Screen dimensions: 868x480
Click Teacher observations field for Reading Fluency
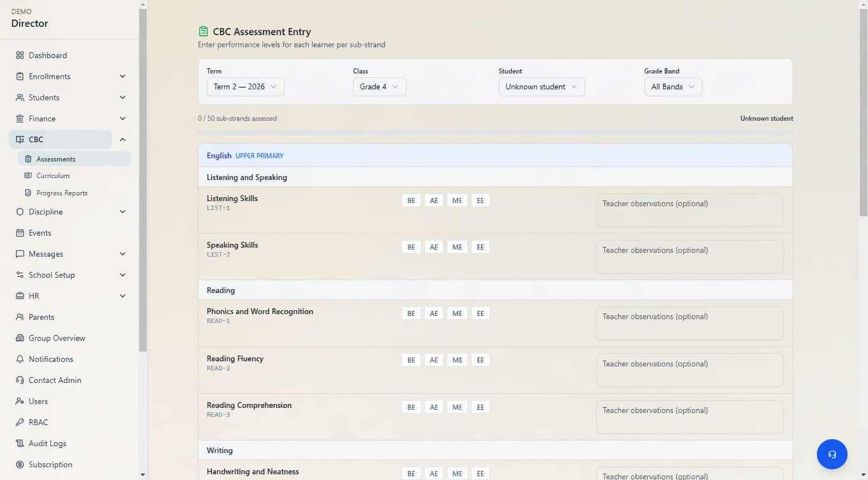pos(690,370)
